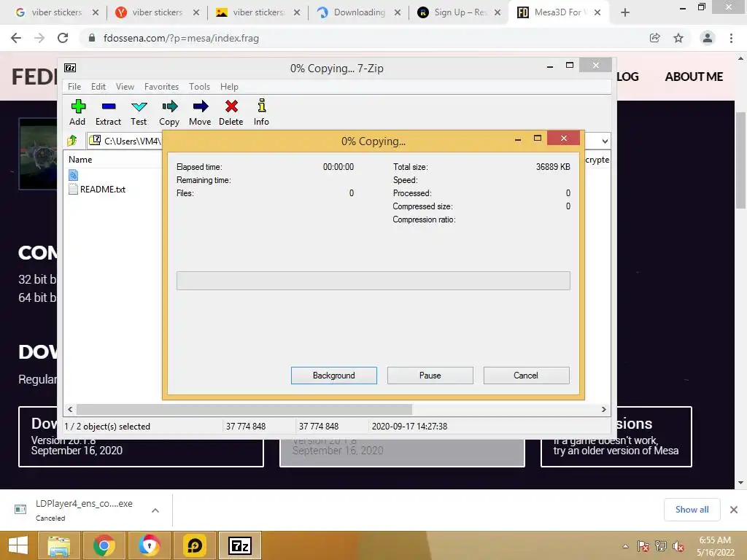Go back in Chrome
Image resolution: width=747 pixels, height=560 pixels.
point(16,38)
